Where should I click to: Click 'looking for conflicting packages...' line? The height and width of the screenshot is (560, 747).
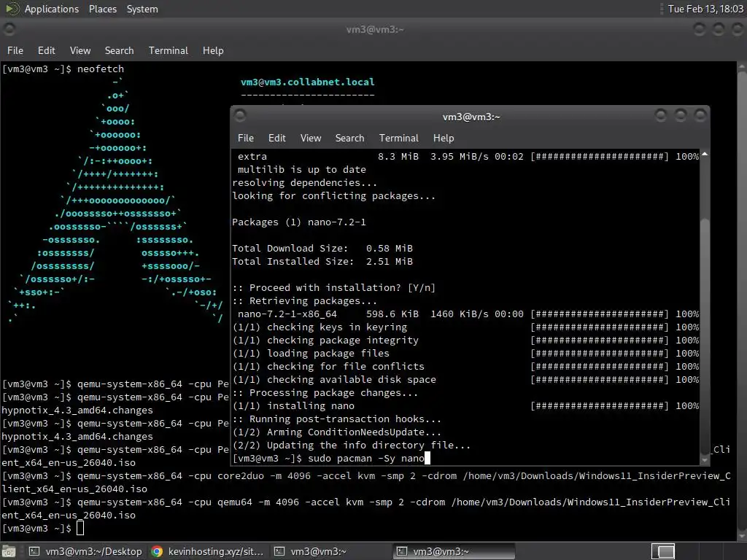(333, 195)
